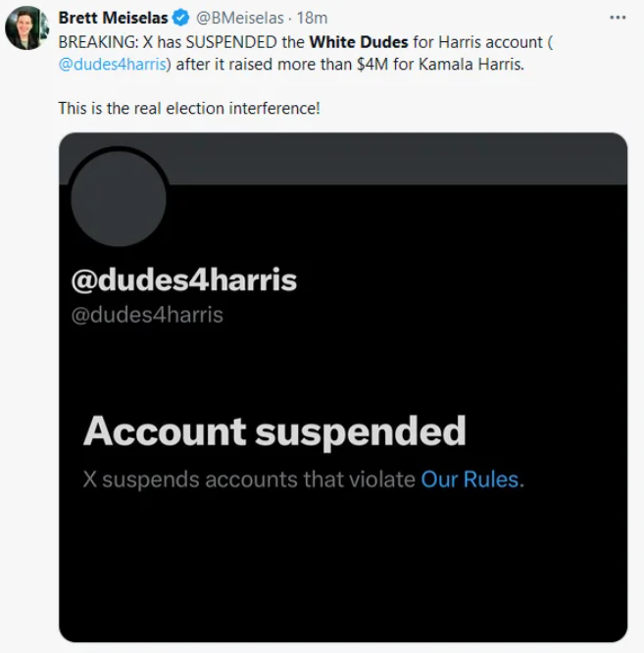Click the bold white @dudes4harris display name

[x=184, y=279]
